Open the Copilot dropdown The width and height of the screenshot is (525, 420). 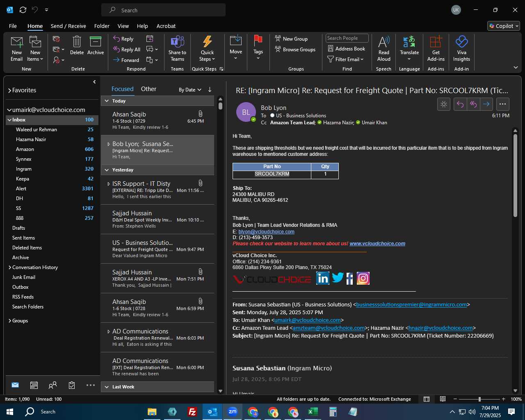(x=504, y=26)
